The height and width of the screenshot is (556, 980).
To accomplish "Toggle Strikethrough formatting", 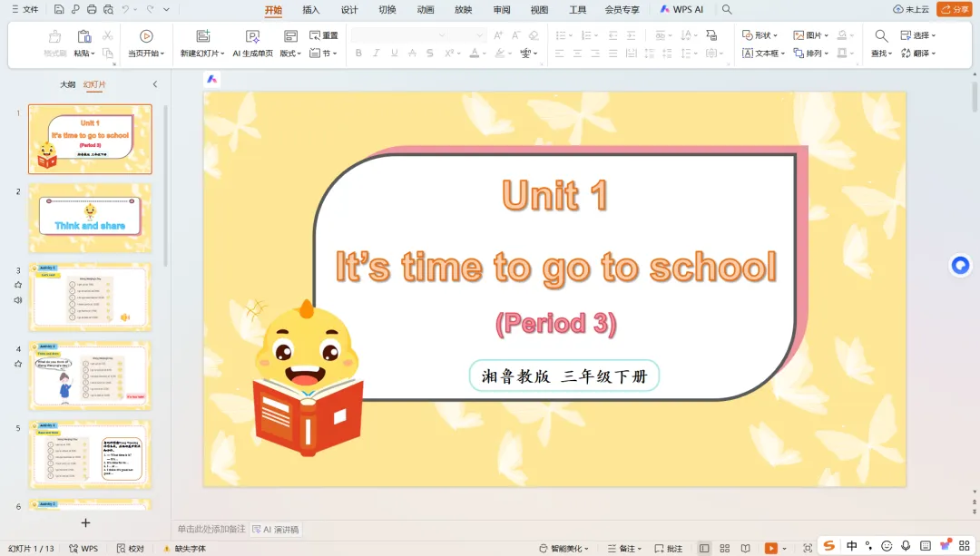I will (412, 54).
